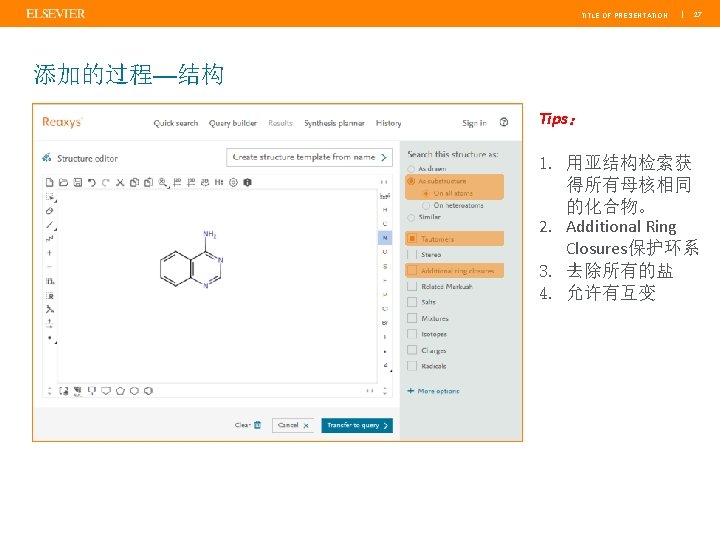The height and width of the screenshot is (540, 720).
Task: Insert a cyclopentane ring template
Action: (x=120, y=391)
